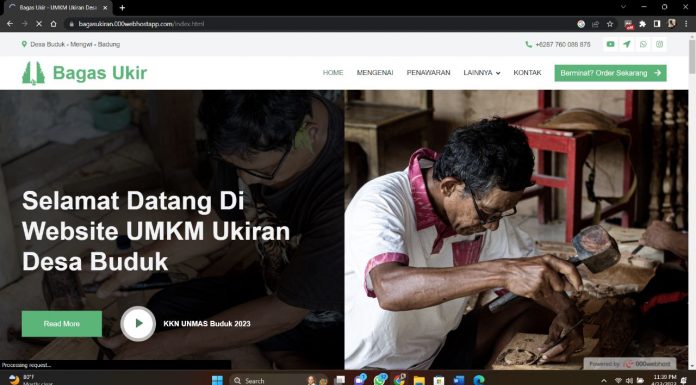Open the taskbar clock and date
The image size is (696, 385).
664,380
